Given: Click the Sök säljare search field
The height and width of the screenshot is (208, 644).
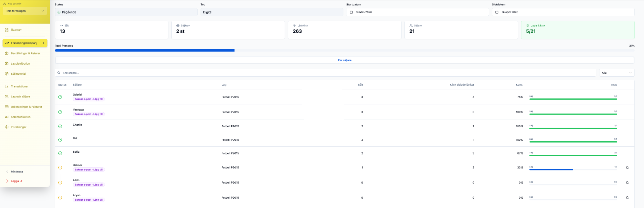Looking at the screenshot, I should click(325, 73).
